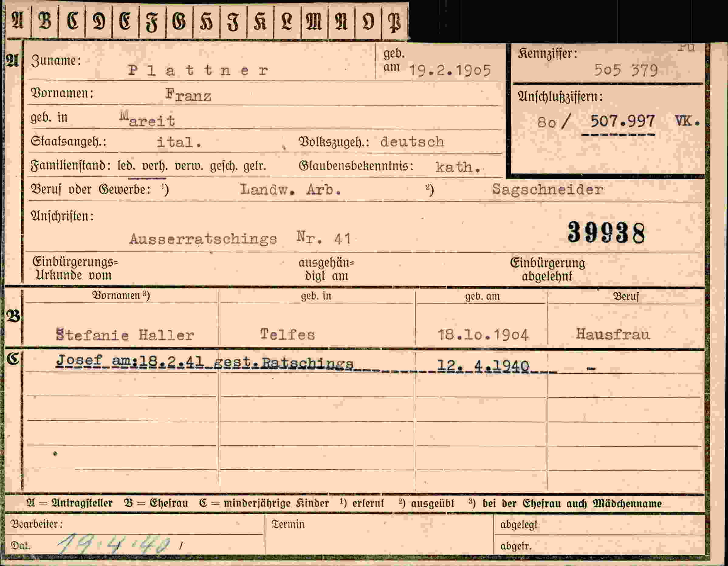The width and height of the screenshot is (728, 566).
Task: Click the 'Zuname:' field label
Action: pyautogui.click(x=56, y=61)
